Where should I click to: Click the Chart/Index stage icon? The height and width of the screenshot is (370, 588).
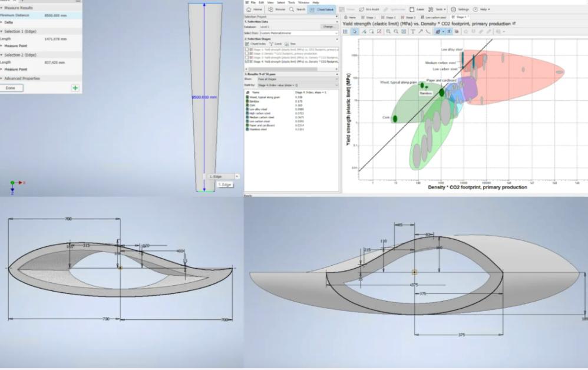coord(247,44)
